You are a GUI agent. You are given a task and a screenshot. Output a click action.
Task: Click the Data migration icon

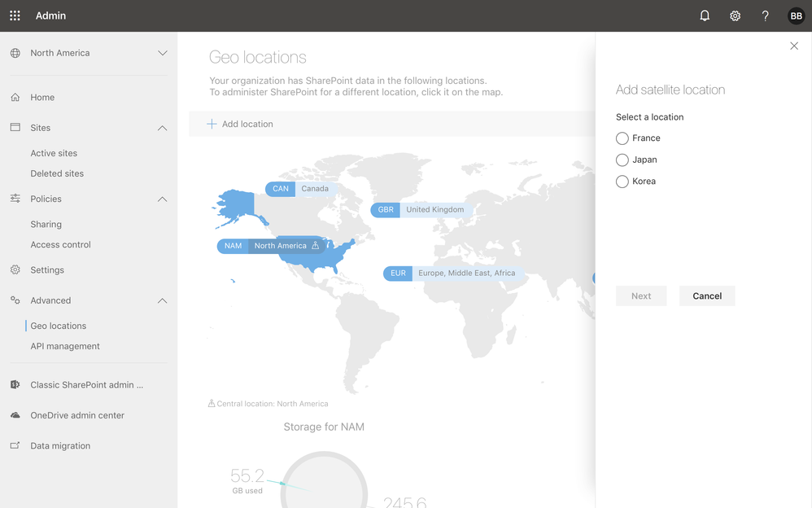15,446
